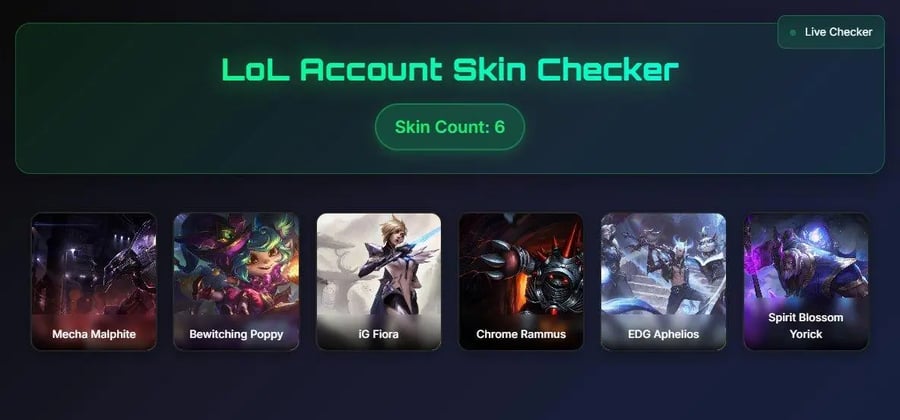Click the Mecha Malphite name label
The width and height of the screenshot is (900, 420).
tap(94, 334)
